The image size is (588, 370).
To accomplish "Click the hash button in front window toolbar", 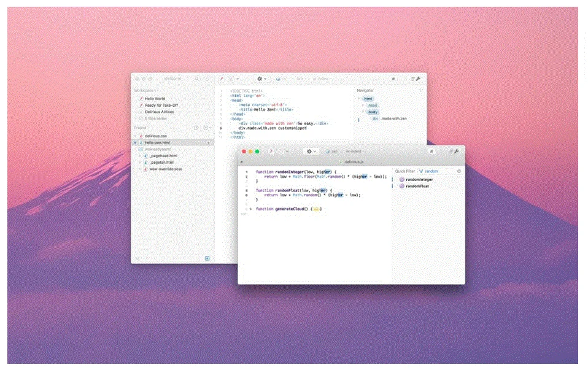I will click(431, 152).
